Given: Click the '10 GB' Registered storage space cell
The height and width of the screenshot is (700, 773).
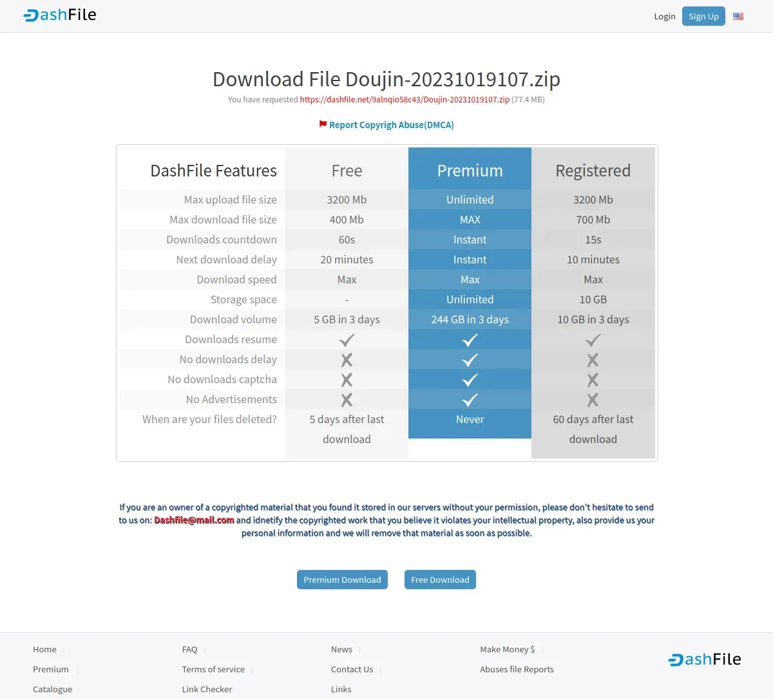Looking at the screenshot, I should 593,299.
